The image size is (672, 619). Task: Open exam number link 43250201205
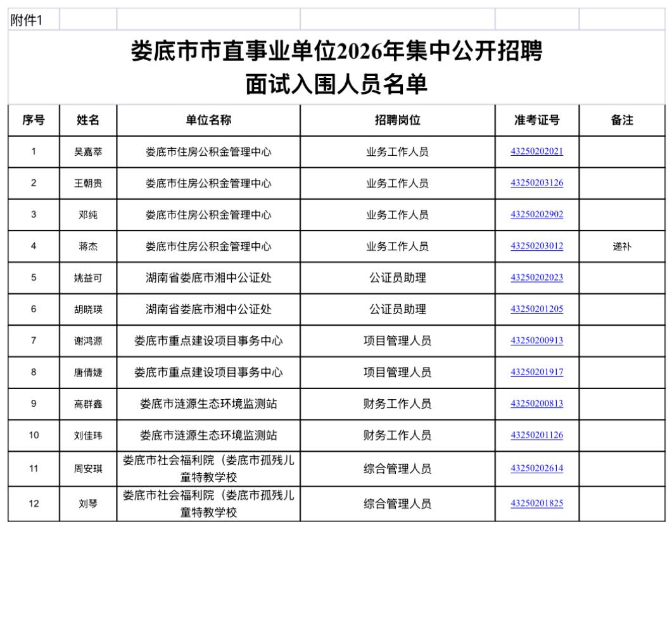click(536, 309)
